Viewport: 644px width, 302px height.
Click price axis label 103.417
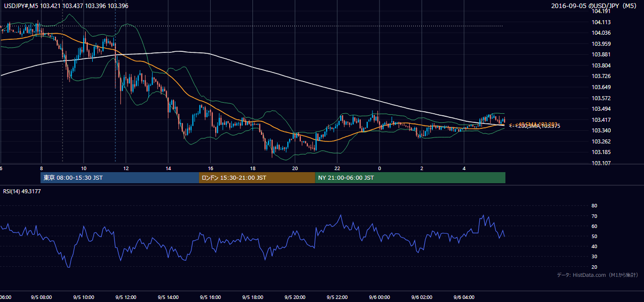tap(602, 120)
